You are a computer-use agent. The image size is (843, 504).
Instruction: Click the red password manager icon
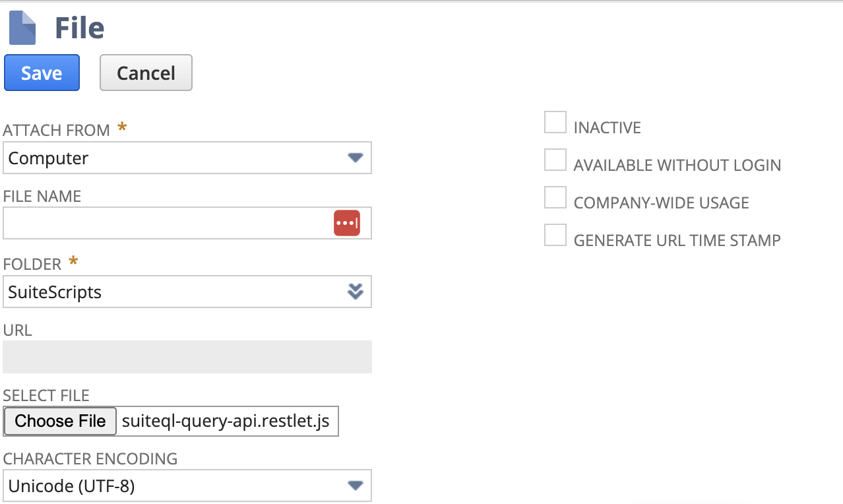coord(347,223)
